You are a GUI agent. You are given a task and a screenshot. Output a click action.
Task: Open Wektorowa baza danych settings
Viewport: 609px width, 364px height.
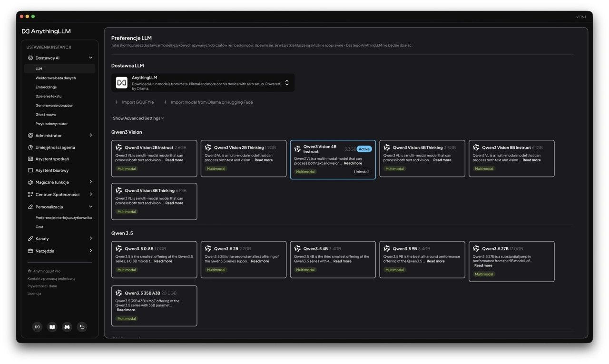(56, 78)
